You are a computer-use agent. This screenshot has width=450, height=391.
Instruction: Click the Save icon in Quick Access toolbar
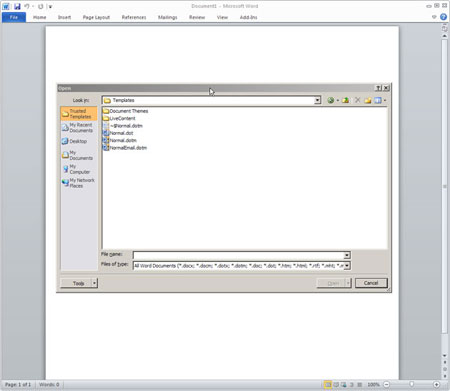17,6
